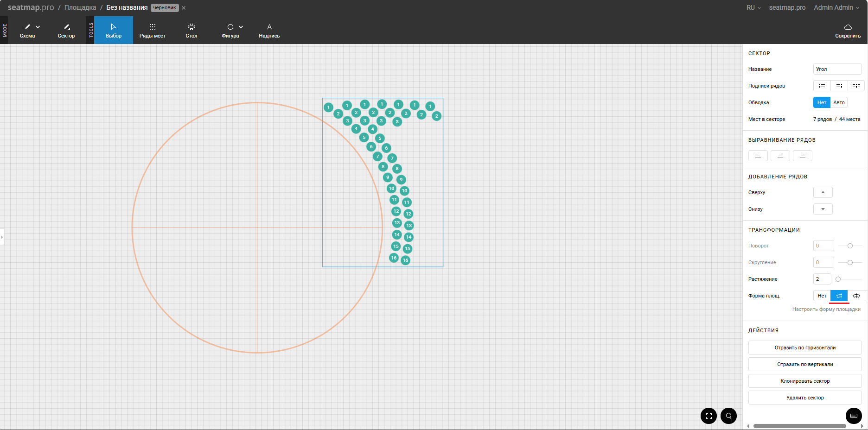The image size is (868, 430).
Task: Save the scheme with Сохранить
Action: pos(848,31)
